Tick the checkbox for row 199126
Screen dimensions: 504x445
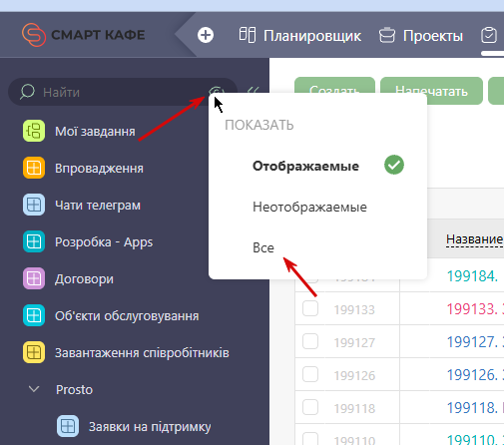coord(310,374)
